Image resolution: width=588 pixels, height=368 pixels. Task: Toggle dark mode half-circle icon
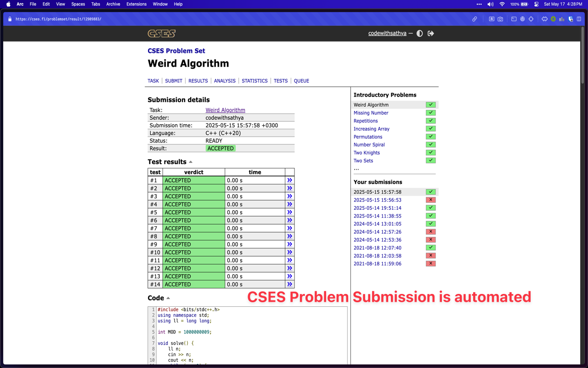(x=419, y=34)
